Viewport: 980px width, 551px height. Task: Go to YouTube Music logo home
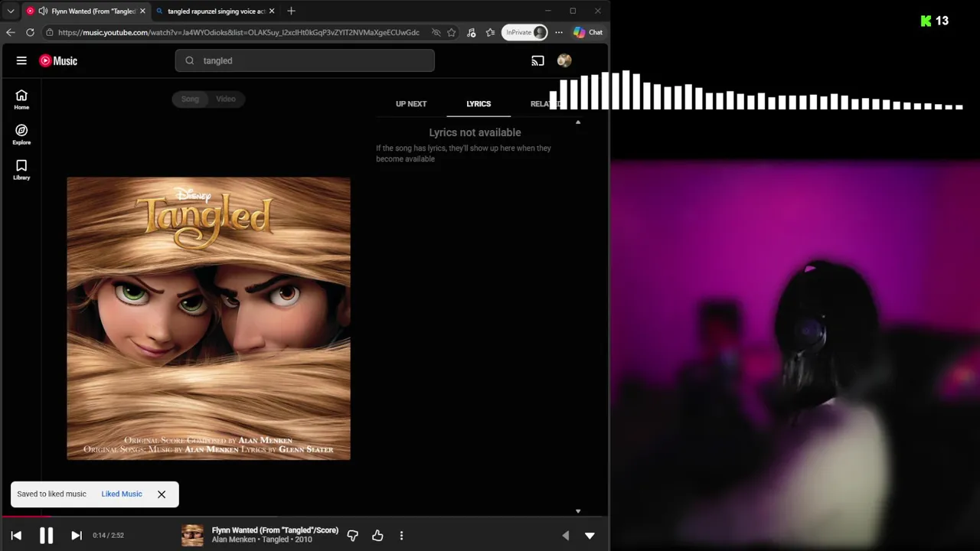tap(58, 60)
